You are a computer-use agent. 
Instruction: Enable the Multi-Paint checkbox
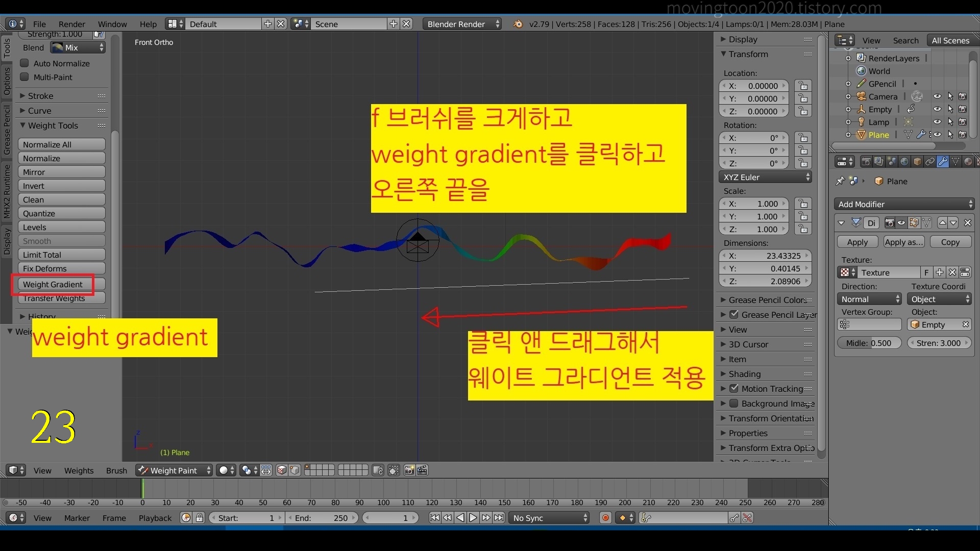pyautogui.click(x=24, y=77)
